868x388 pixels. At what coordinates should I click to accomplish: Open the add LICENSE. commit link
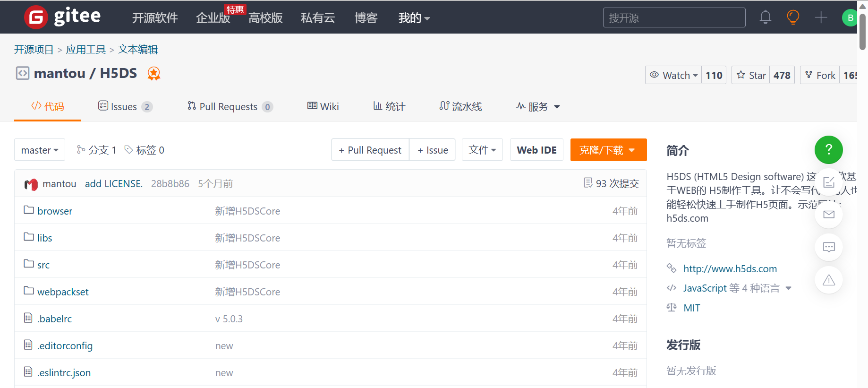pos(114,183)
